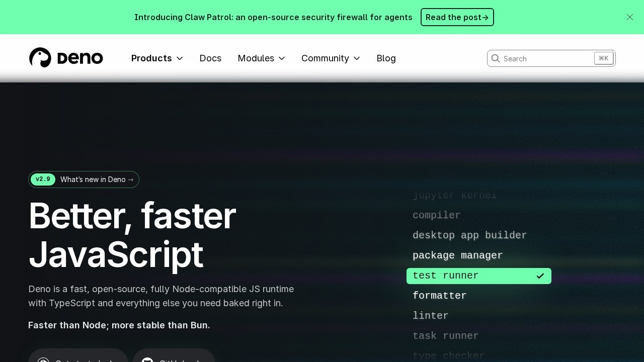Open the Products menu
The image size is (644, 362).
(157, 58)
